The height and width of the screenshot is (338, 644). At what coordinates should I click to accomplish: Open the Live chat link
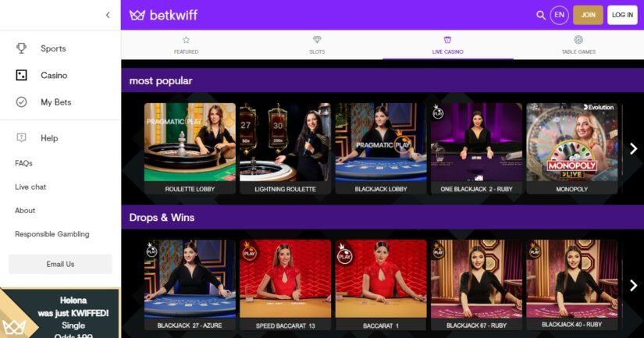point(30,187)
